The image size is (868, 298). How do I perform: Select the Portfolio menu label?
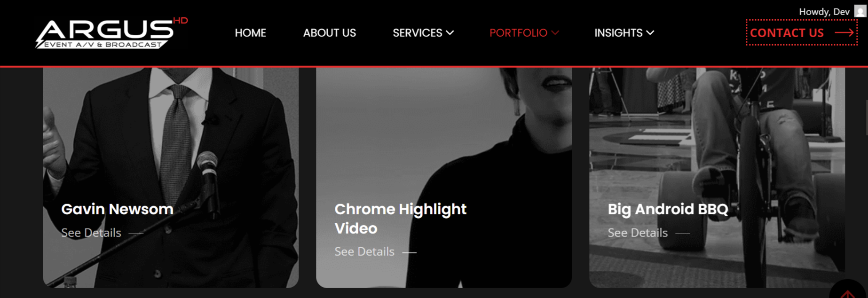pos(518,33)
